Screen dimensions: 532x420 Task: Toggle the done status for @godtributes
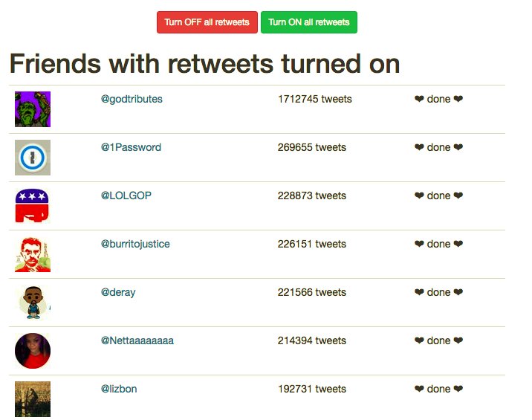pos(438,99)
